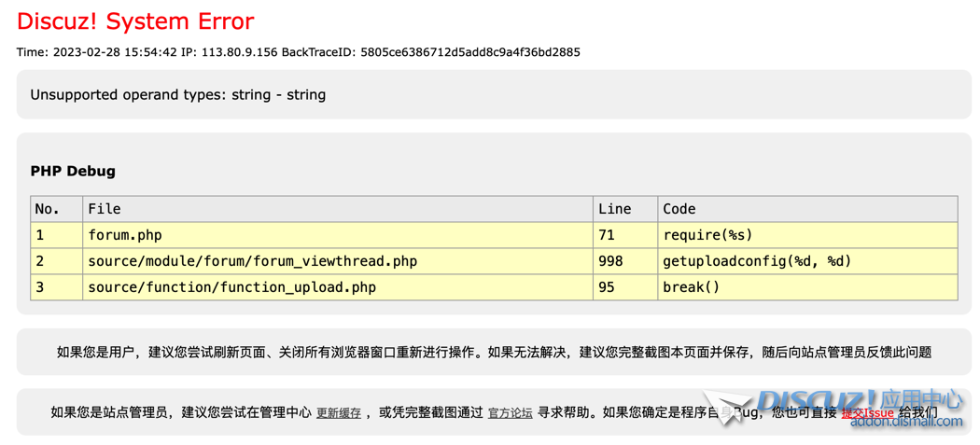Screen dimensions: 980x445
Task: Click the File column header
Action: (105, 209)
